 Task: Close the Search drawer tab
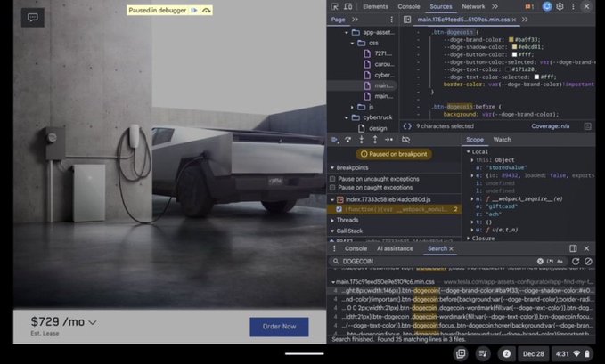[451, 248]
